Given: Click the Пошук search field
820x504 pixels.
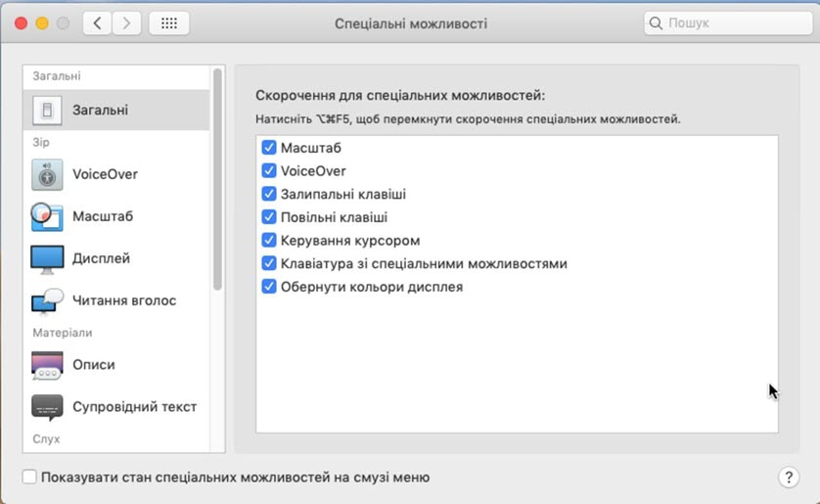Looking at the screenshot, I should click(728, 23).
